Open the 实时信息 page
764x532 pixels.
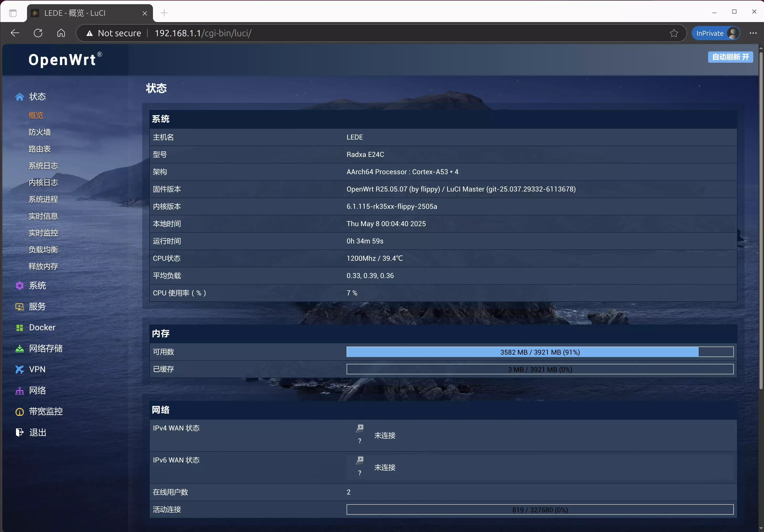point(43,216)
